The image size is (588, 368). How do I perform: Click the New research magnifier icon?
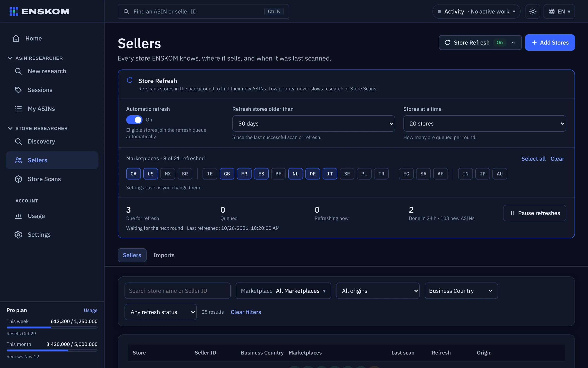[18, 71]
